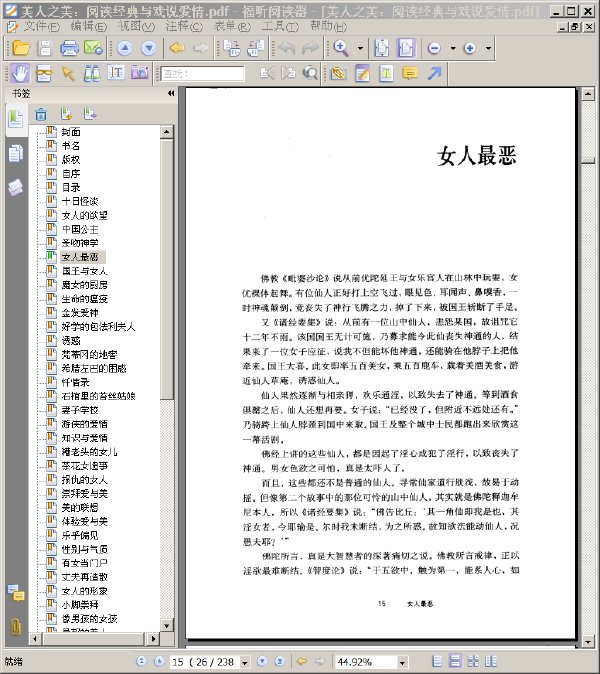
Task: Open dropdown beside zoom in button
Action: click(489, 48)
